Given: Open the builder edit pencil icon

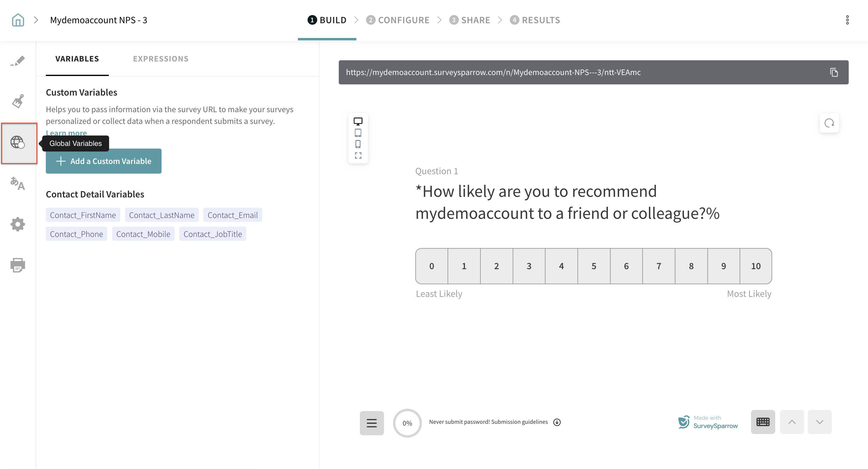Looking at the screenshot, I should tap(18, 61).
